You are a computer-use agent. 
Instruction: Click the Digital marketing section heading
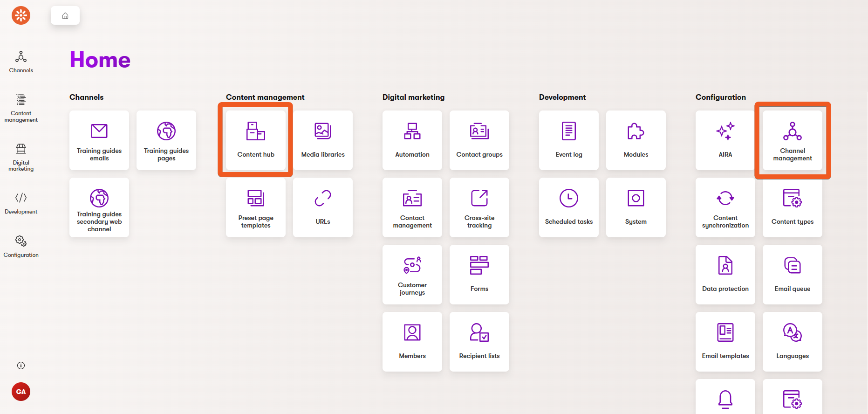click(x=414, y=97)
